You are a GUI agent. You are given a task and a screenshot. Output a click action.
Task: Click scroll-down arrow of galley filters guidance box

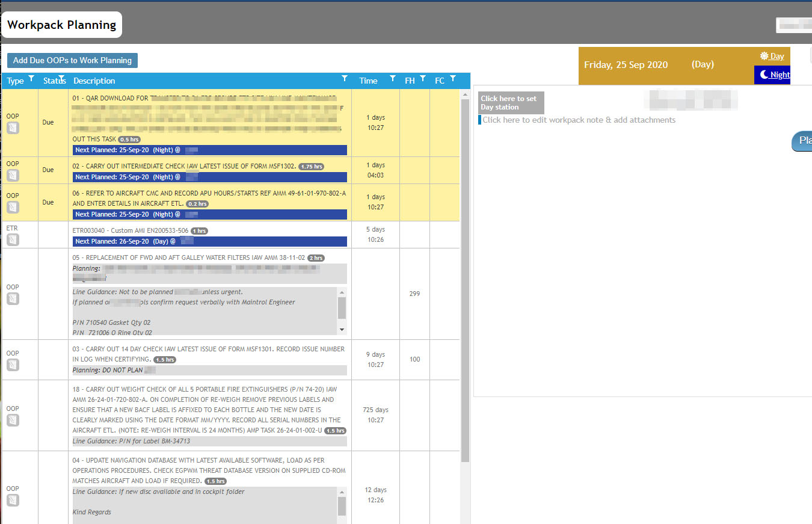(342, 330)
